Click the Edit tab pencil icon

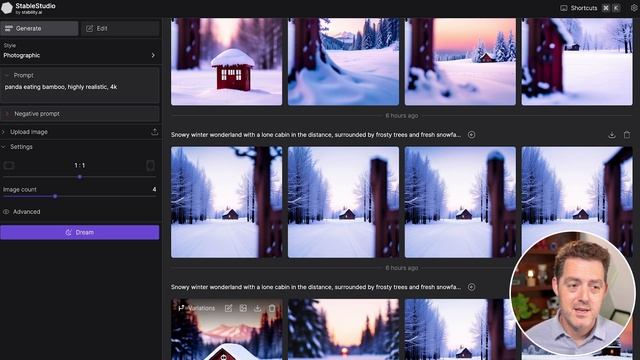coord(89,28)
